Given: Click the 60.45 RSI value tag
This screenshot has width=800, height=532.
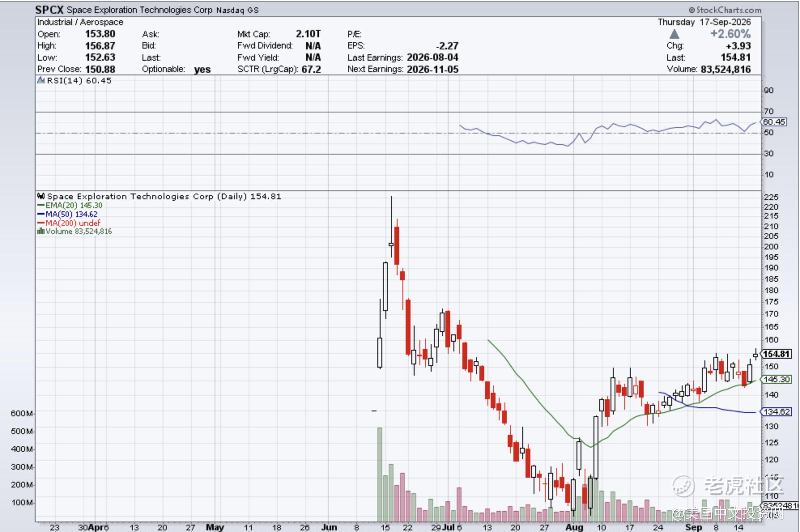Looking at the screenshot, I should 774,121.
